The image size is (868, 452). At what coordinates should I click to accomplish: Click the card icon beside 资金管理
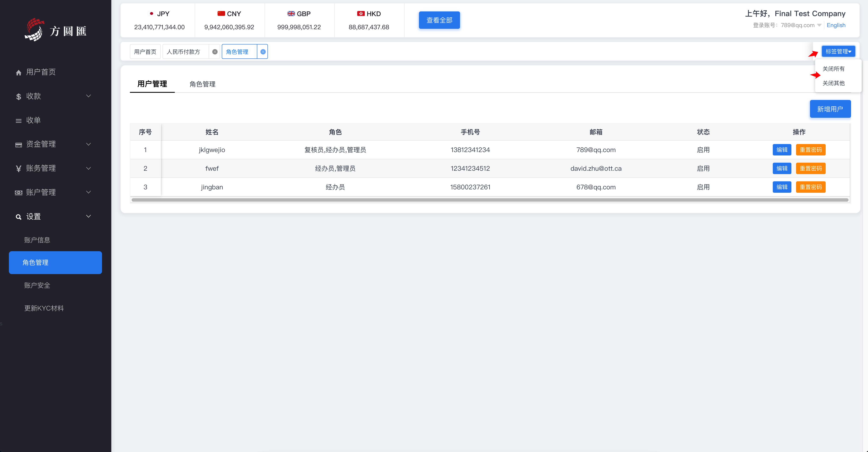tap(19, 145)
